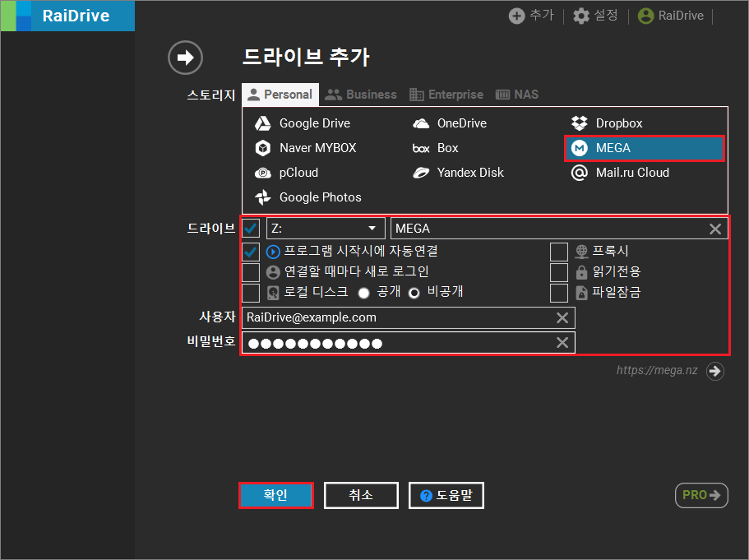
Task: Click the RaiDrive@example.com user field
Action: 409,317
